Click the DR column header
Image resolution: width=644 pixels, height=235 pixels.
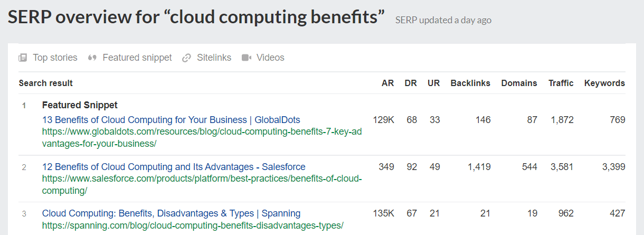coord(411,83)
